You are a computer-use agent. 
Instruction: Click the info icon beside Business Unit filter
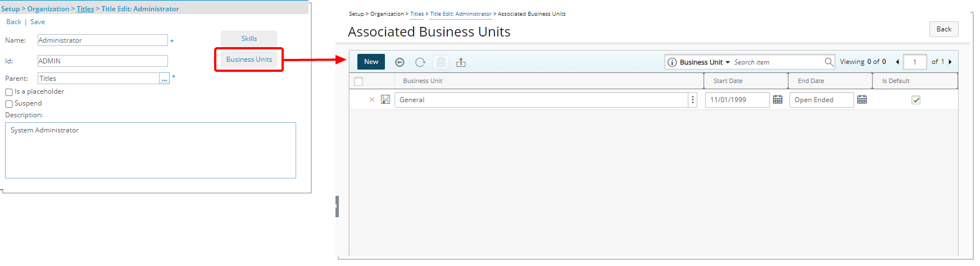672,62
